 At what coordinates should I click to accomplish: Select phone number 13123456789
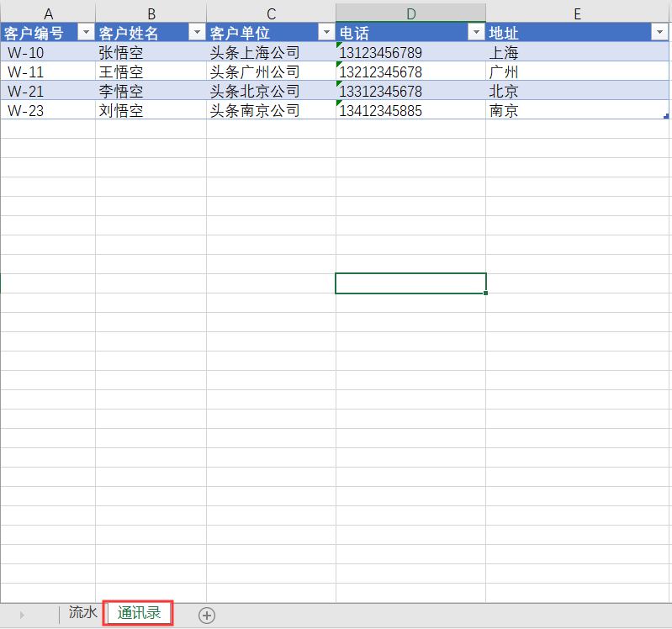[x=410, y=52]
